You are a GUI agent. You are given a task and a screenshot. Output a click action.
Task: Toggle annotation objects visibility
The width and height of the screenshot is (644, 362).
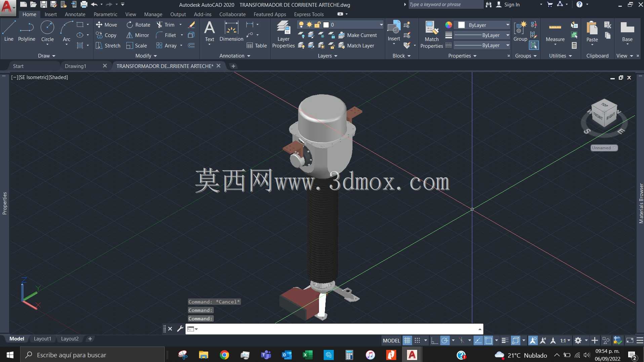point(533,340)
